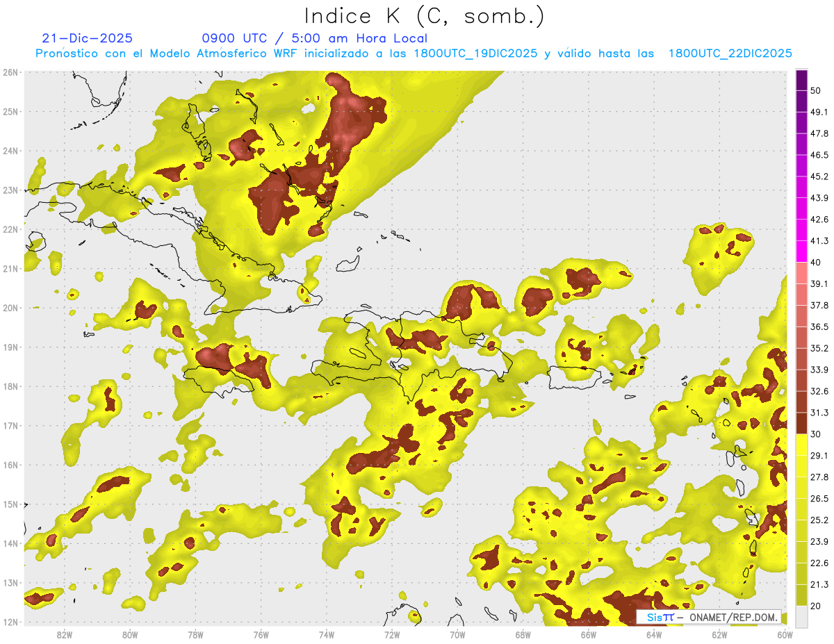834x644 pixels.
Task: Click longitude axis label "66W"
Action: 589,634
